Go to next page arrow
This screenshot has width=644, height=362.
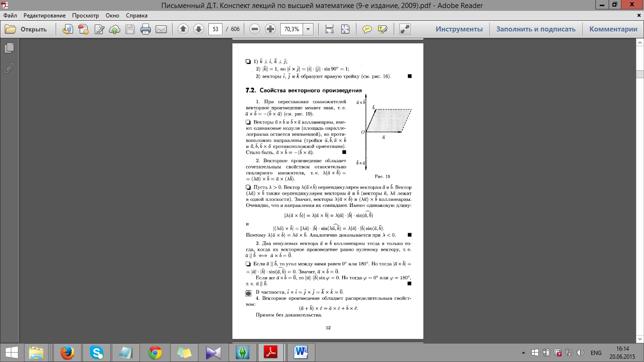pyautogui.click(x=198, y=29)
